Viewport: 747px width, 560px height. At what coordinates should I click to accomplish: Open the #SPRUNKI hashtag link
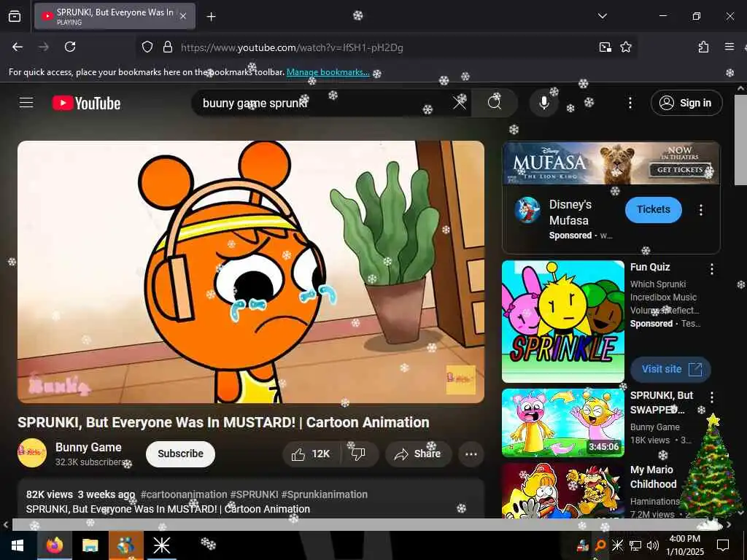coord(254,494)
